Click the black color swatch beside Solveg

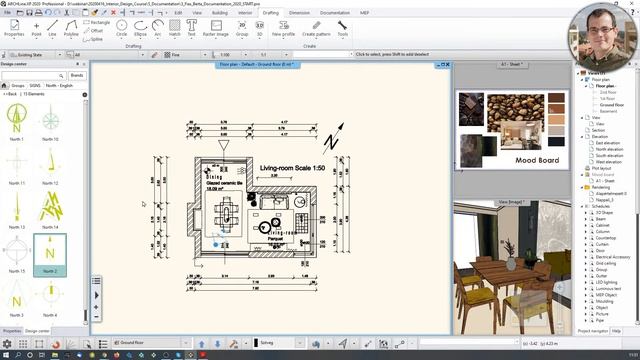click(256, 343)
